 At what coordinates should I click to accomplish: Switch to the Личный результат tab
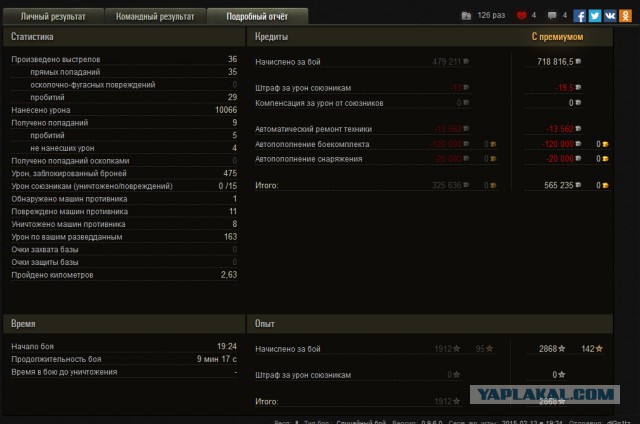point(53,16)
